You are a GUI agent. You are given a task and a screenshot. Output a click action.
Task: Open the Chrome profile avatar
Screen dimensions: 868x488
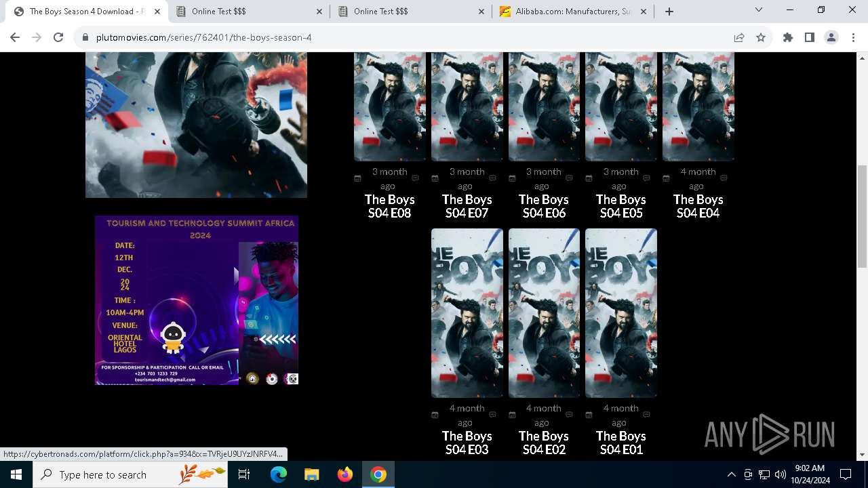(x=831, y=37)
